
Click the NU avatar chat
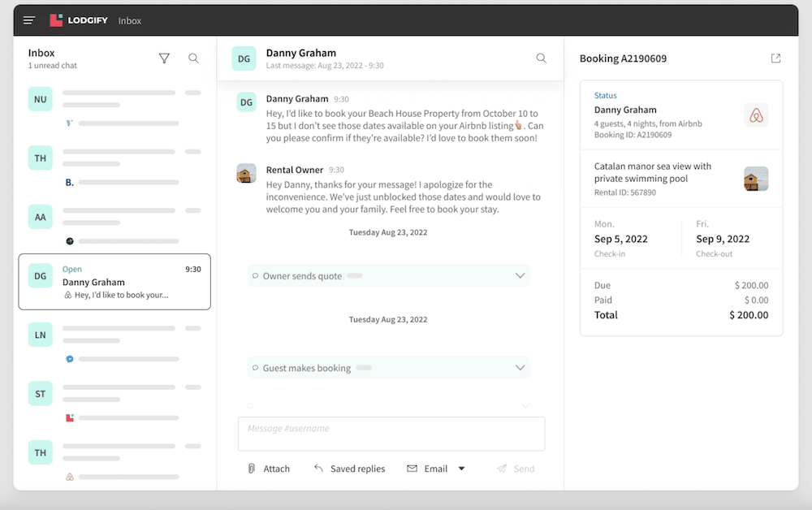tap(41, 99)
